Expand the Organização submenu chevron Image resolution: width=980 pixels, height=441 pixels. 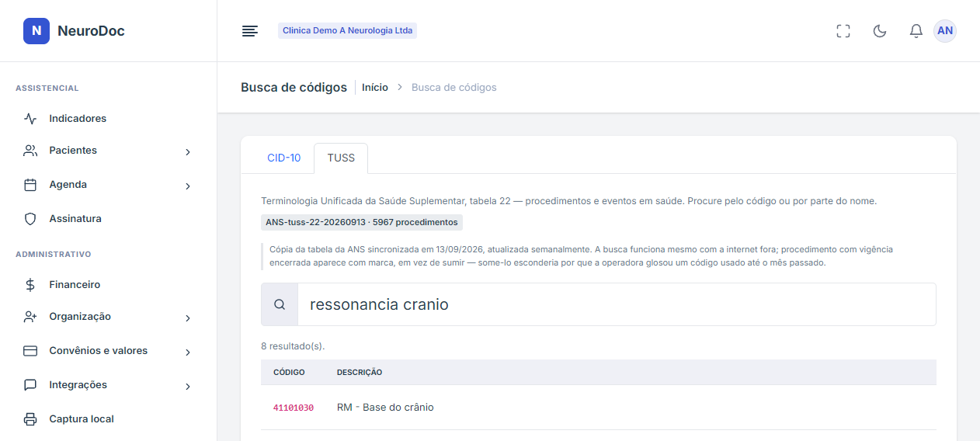click(188, 318)
